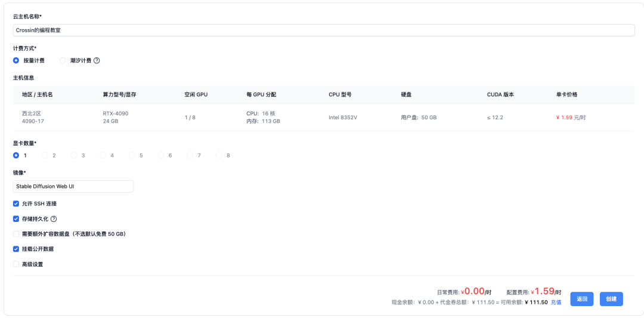Choose 4 GPU cards radio option

click(x=103, y=155)
